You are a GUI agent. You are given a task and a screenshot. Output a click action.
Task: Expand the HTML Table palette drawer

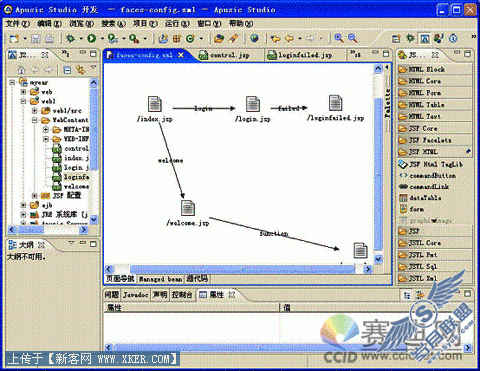[x=435, y=105]
